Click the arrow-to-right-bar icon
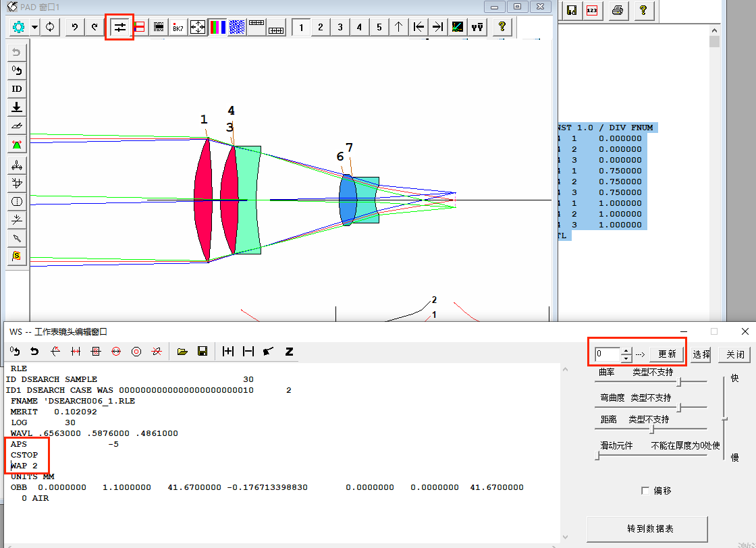This screenshot has height=548, width=756. 438,27
